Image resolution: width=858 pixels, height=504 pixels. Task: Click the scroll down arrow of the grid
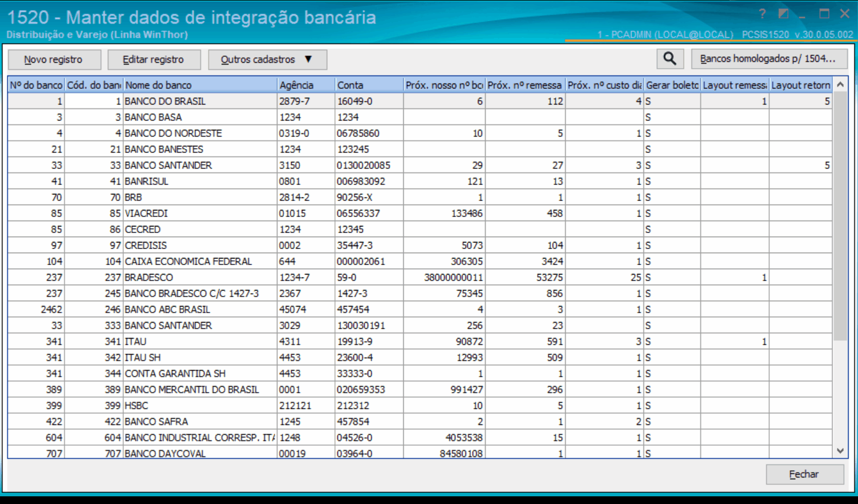(x=840, y=451)
